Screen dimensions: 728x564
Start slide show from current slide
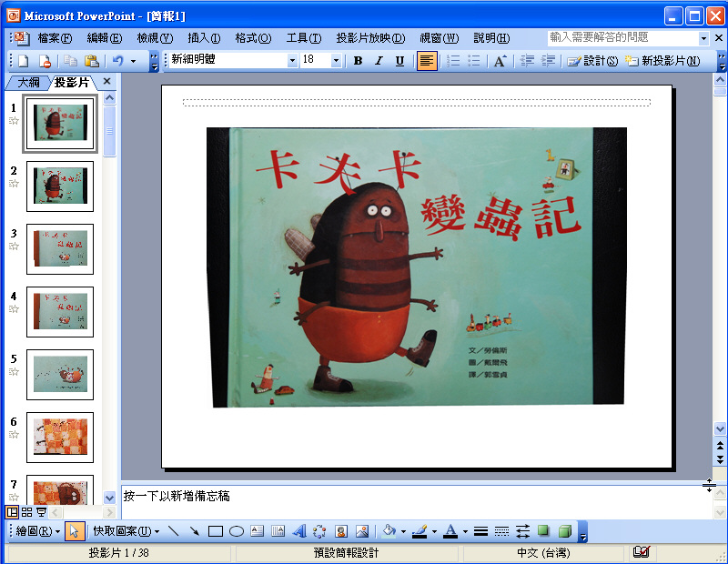pyautogui.click(x=41, y=512)
